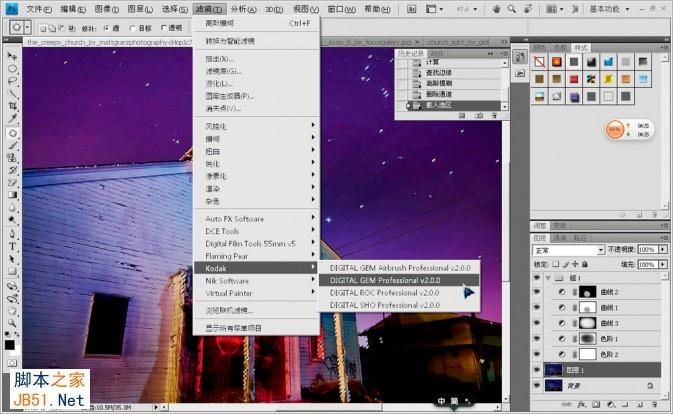Screen dimensions: 673x414
Task: Select the Zoom magnifier tool in the toolbox
Action: click(12, 323)
